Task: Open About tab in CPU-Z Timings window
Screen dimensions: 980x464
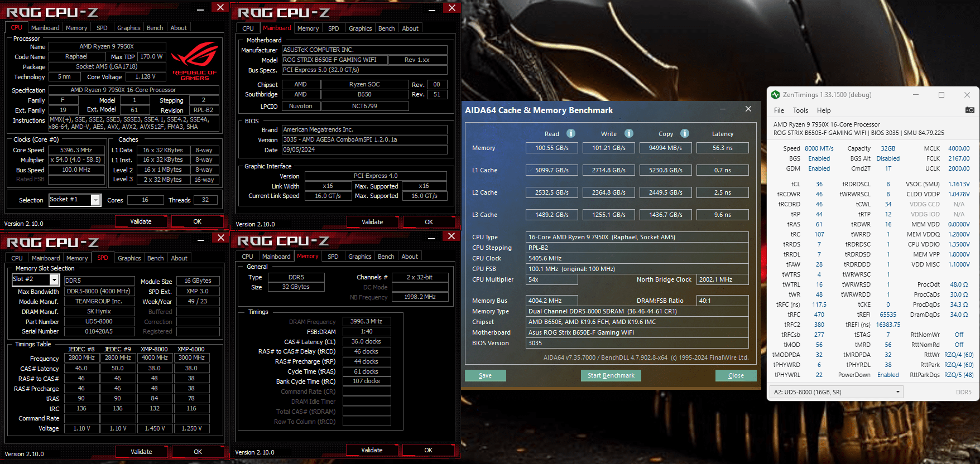Action: click(x=410, y=257)
